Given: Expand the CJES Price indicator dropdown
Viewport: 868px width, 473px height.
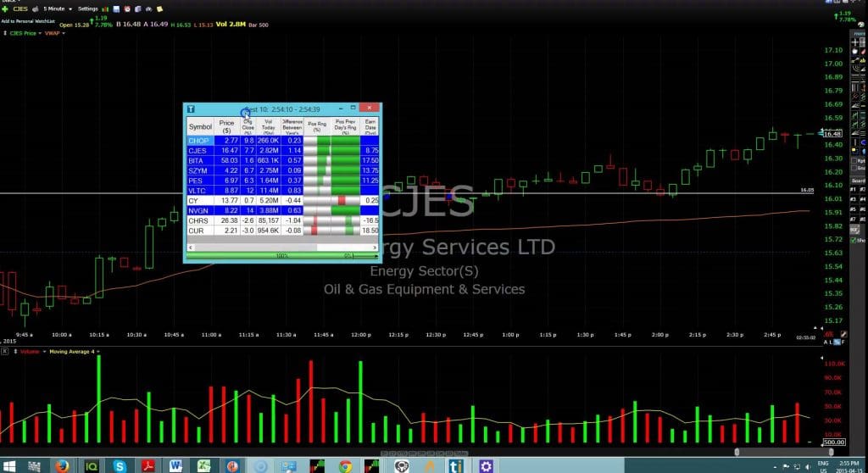Looking at the screenshot, I should coord(40,33).
